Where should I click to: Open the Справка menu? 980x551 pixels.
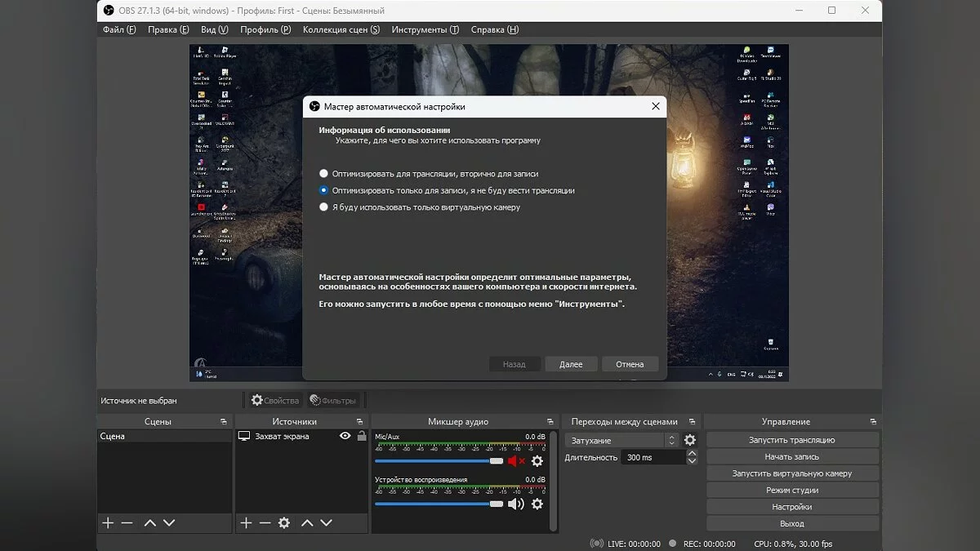coord(495,29)
